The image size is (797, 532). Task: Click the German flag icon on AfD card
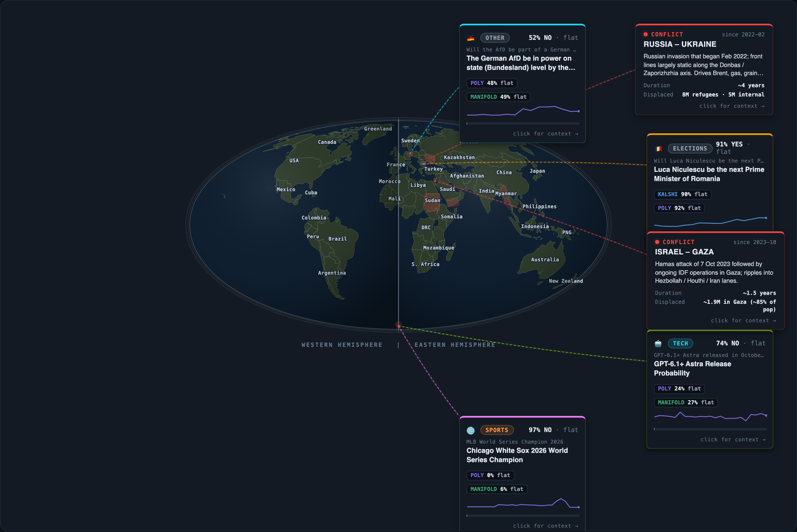(x=470, y=38)
